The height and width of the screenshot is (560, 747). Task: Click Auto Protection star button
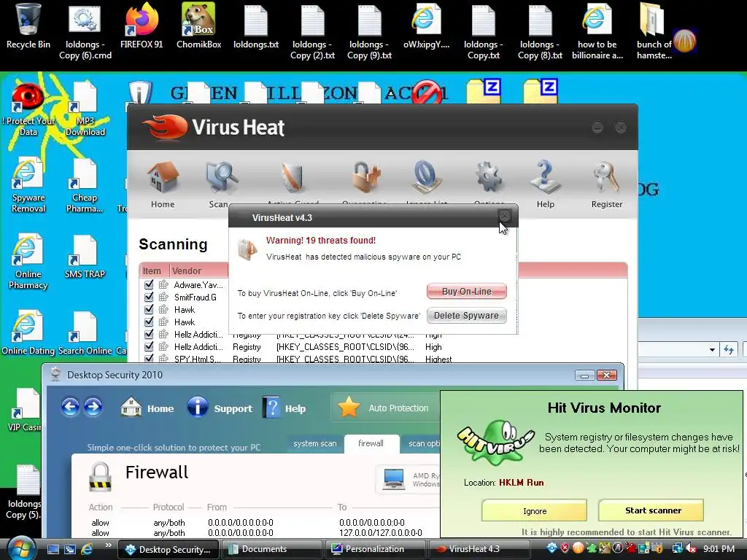point(384,408)
